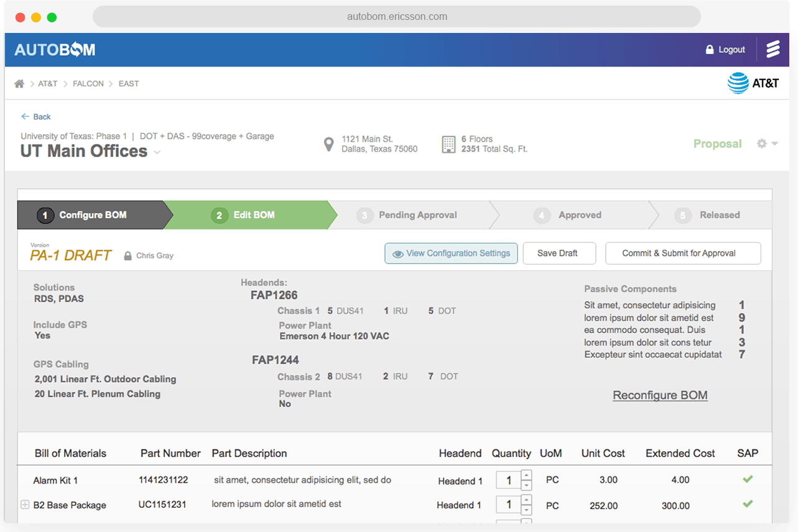This screenshot has width=798, height=532.
Task: Expand UT Main Offices project dropdown
Action: 157,152
